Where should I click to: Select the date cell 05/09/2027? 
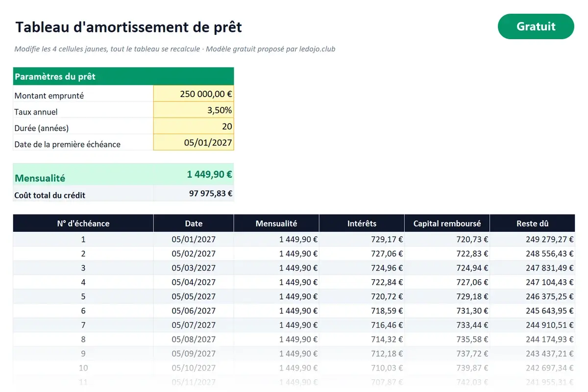(x=194, y=353)
